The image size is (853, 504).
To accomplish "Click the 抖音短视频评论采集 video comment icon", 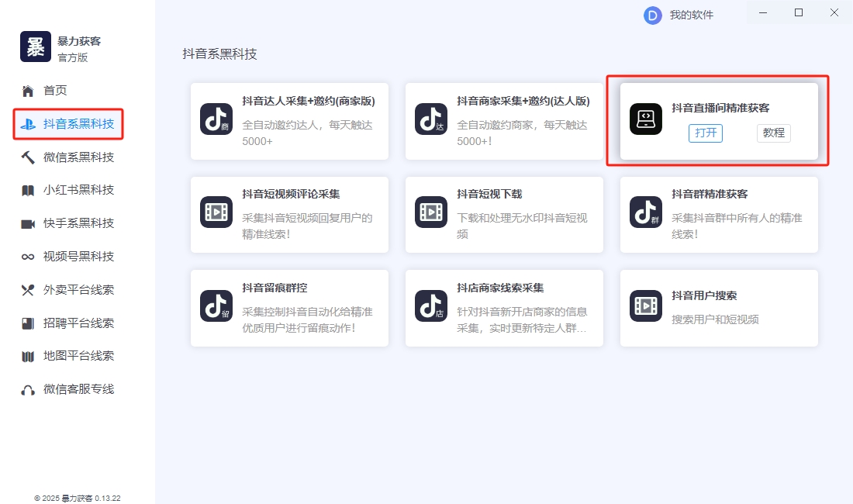I will (216, 214).
